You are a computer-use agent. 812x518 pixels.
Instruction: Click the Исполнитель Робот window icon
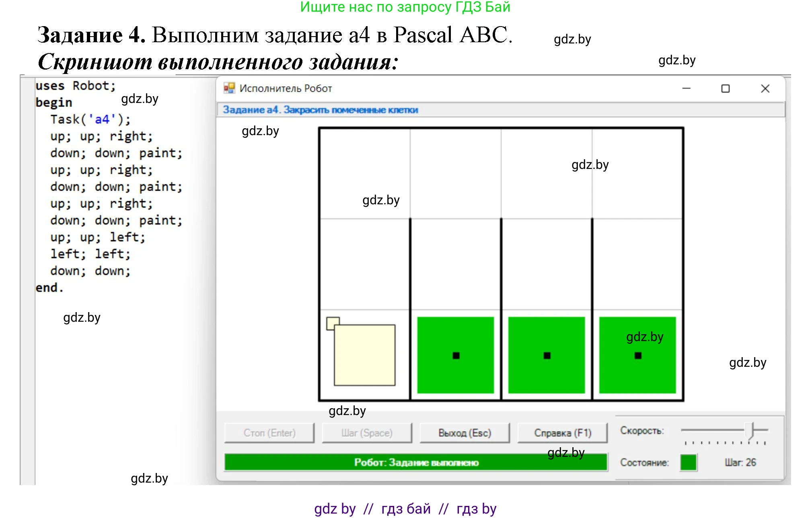[230, 88]
